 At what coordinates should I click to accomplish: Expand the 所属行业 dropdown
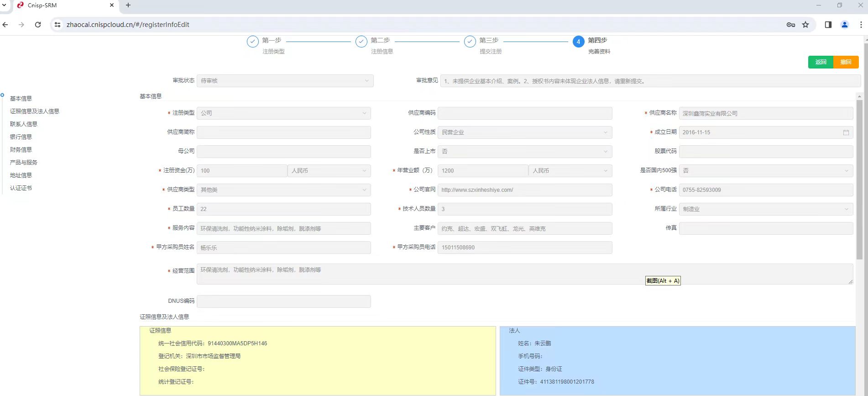tap(766, 209)
